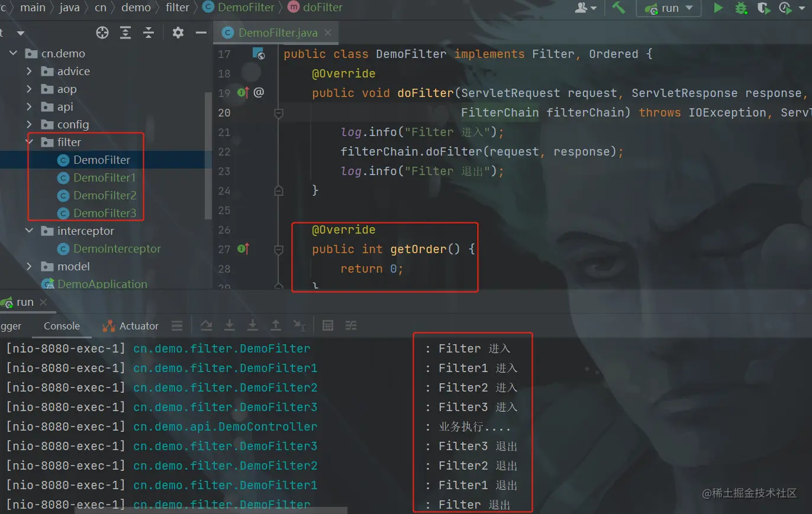Viewport: 812px width, 514px height.
Task: Click the Trace Current Stream Chain icon
Action: click(x=351, y=325)
